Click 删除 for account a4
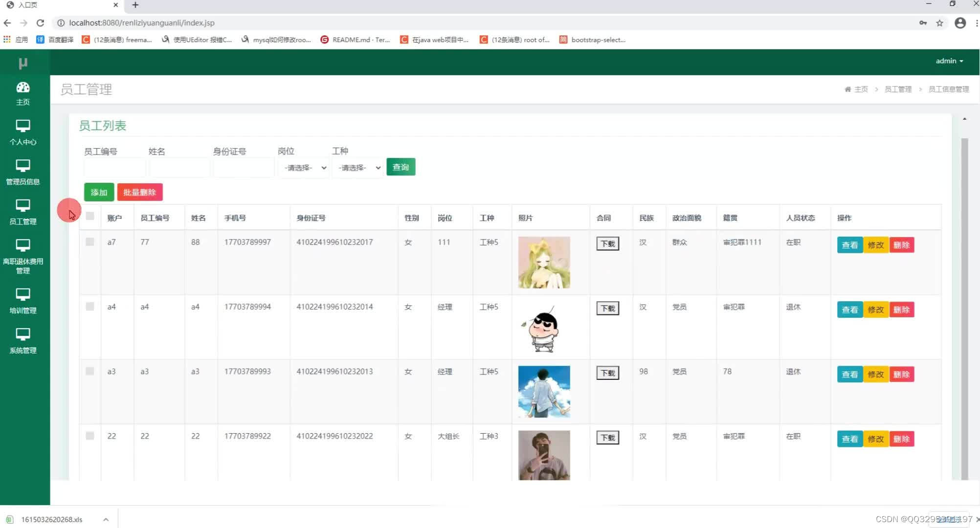This screenshot has height=528, width=980. (902, 309)
